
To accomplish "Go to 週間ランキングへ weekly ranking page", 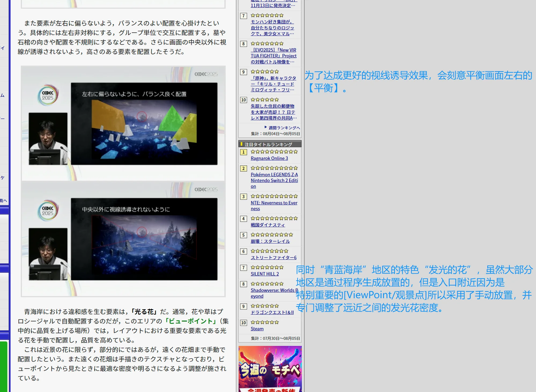I will [x=284, y=128].
